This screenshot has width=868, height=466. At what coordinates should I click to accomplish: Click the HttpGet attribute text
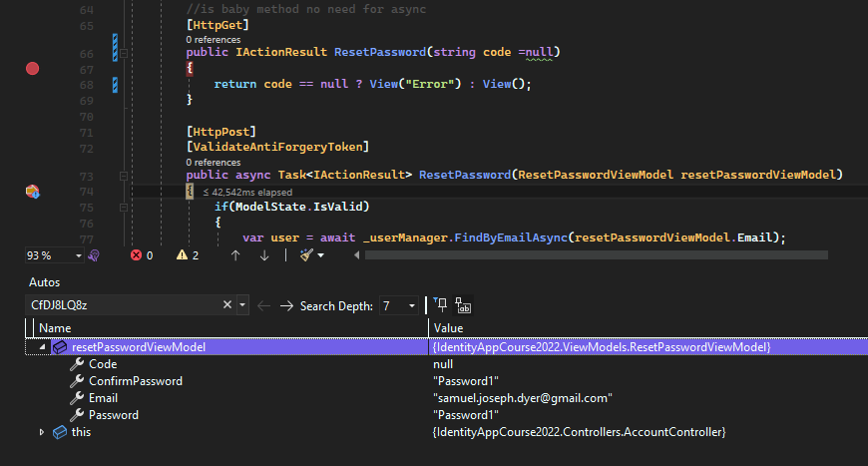point(217,25)
